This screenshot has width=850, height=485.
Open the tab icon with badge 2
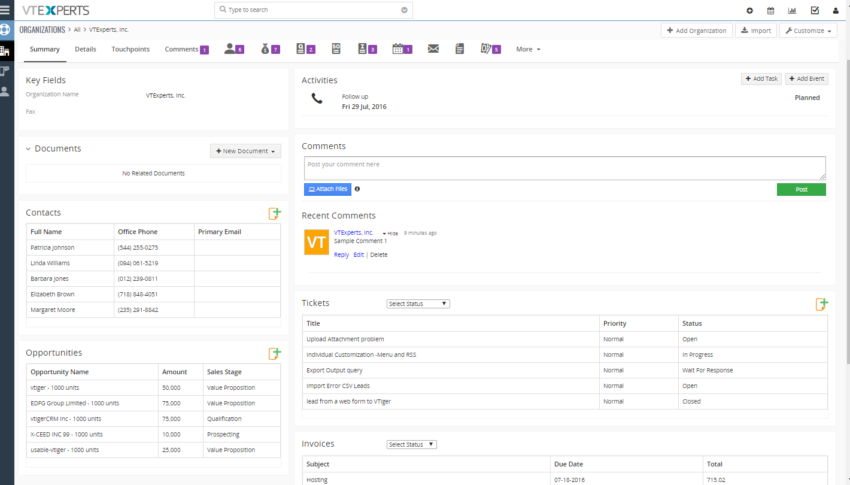tap(305, 49)
